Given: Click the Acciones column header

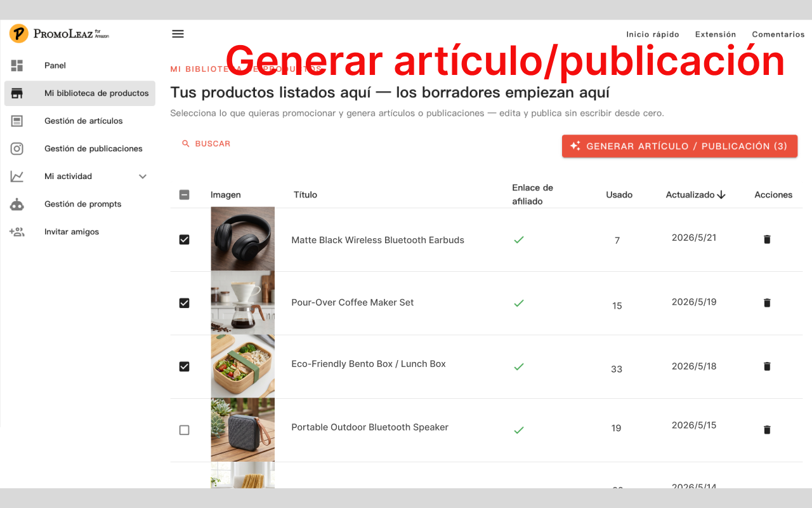Looking at the screenshot, I should tap(773, 195).
